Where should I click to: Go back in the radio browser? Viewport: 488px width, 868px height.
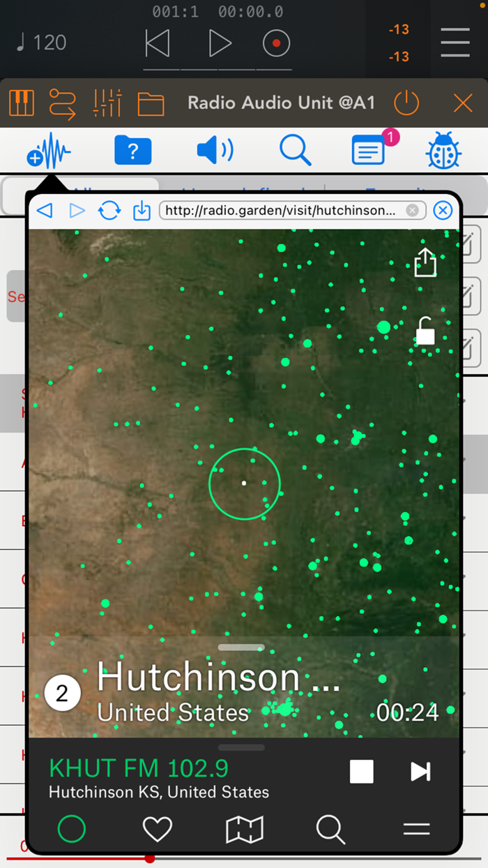pos(45,210)
